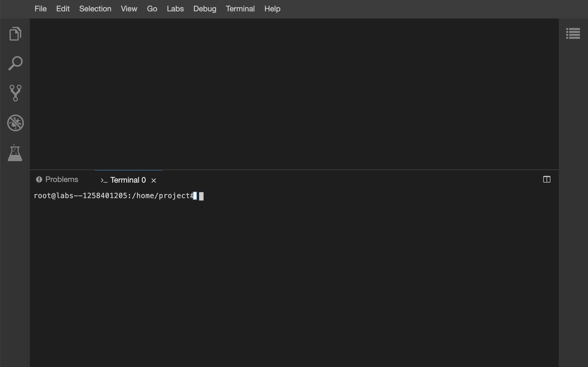588x367 pixels.
Task: Open the Go menu
Action: pyautogui.click(x=152, y=9)
